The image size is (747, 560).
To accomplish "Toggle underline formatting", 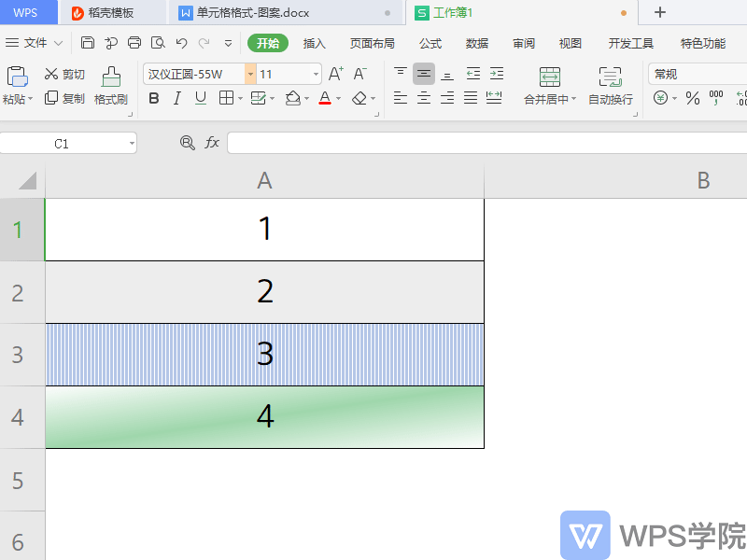I will pos(201,99).
